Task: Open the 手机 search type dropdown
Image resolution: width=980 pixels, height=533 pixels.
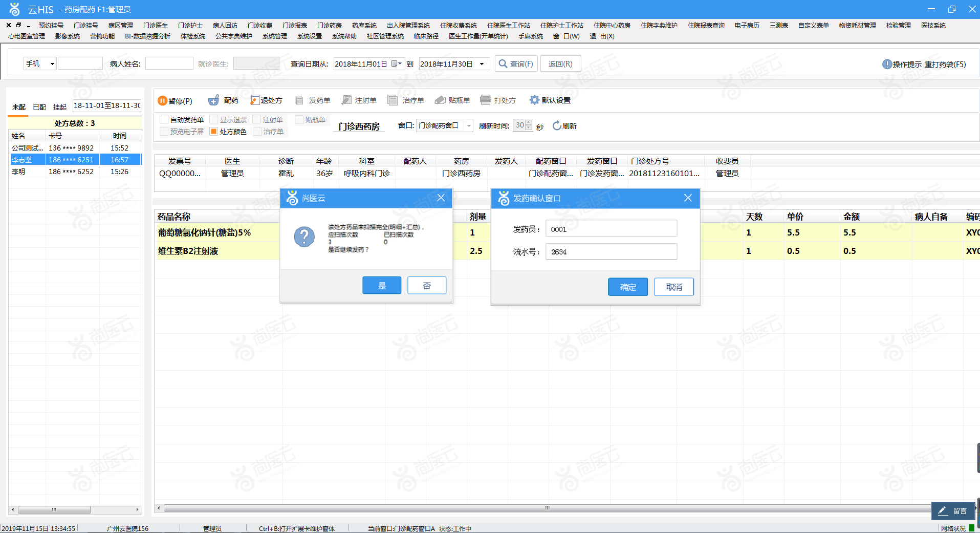Action: click(x=52, y=64)
